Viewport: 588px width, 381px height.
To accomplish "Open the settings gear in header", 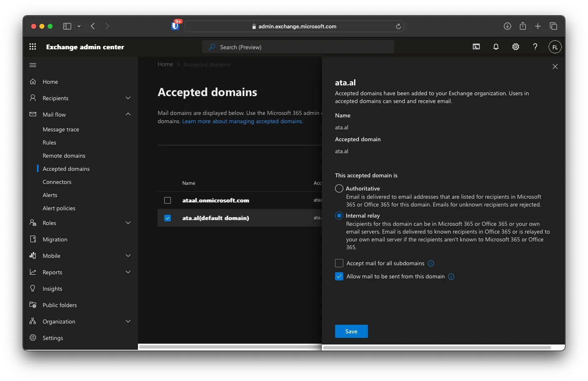I will [x=516, y=47].
